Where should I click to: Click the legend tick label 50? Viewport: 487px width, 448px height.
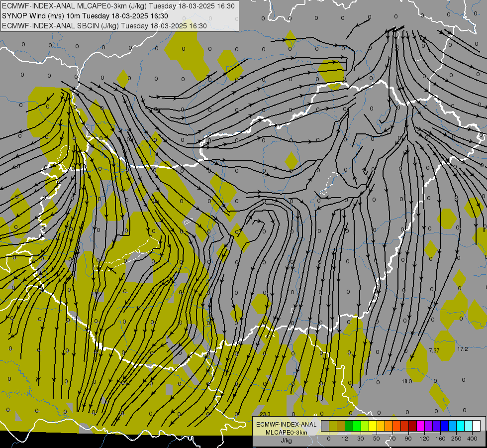[377, 439]
